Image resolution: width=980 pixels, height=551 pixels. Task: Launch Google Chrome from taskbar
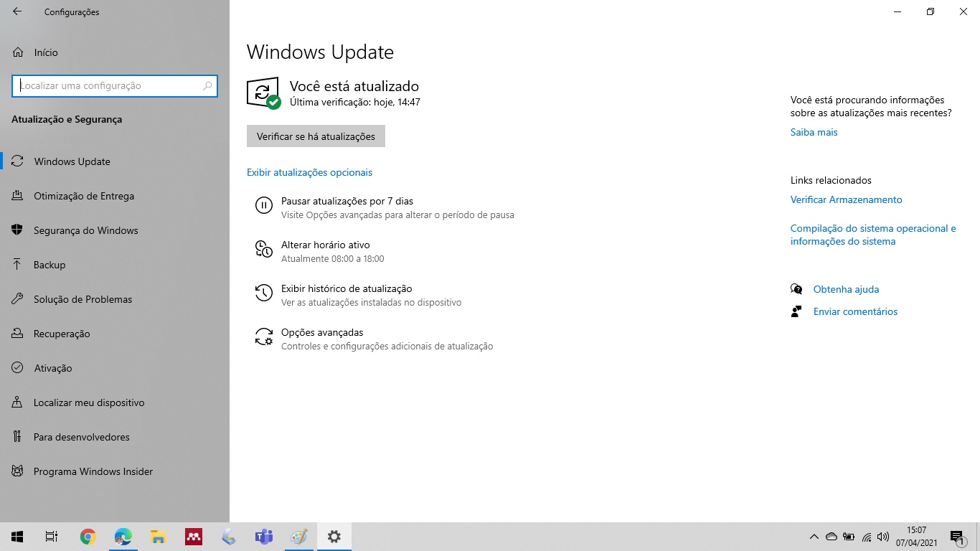88,537
